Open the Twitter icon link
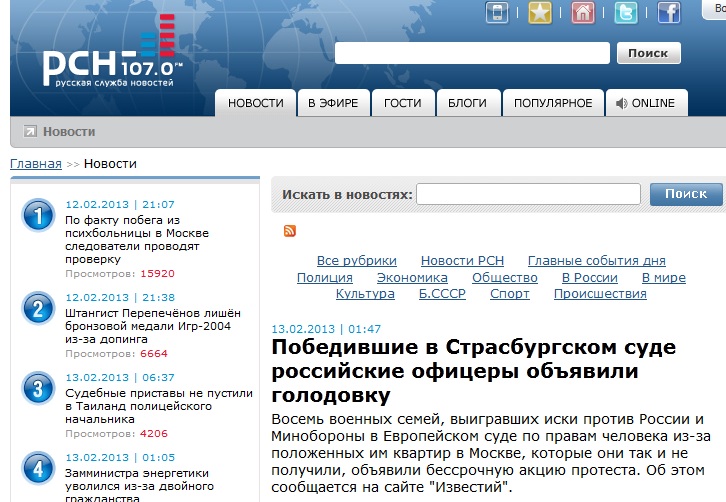 (626, 12)
